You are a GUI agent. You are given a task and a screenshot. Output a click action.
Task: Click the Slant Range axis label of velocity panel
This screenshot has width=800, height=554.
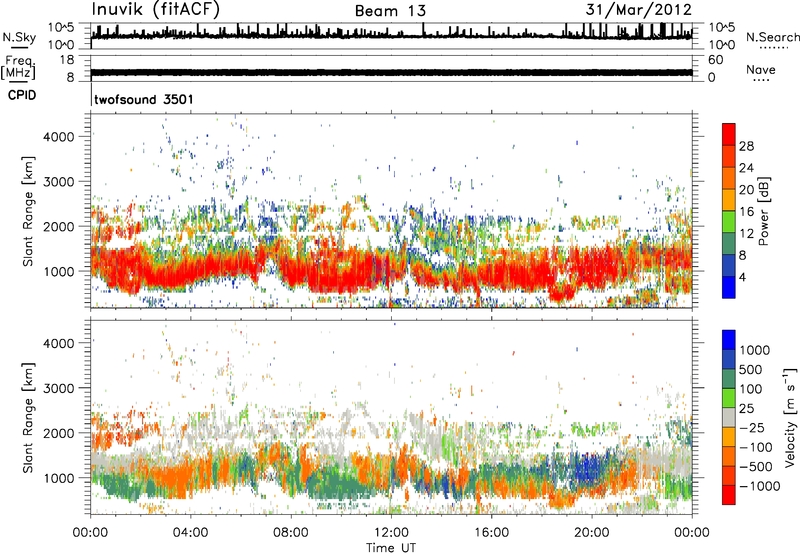[28, 417]
